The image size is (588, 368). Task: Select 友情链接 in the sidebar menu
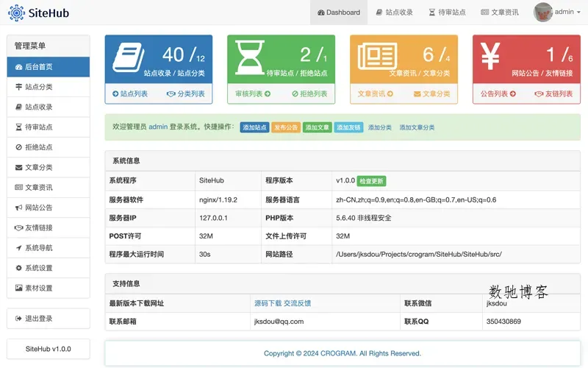click(x=49, y=227)
